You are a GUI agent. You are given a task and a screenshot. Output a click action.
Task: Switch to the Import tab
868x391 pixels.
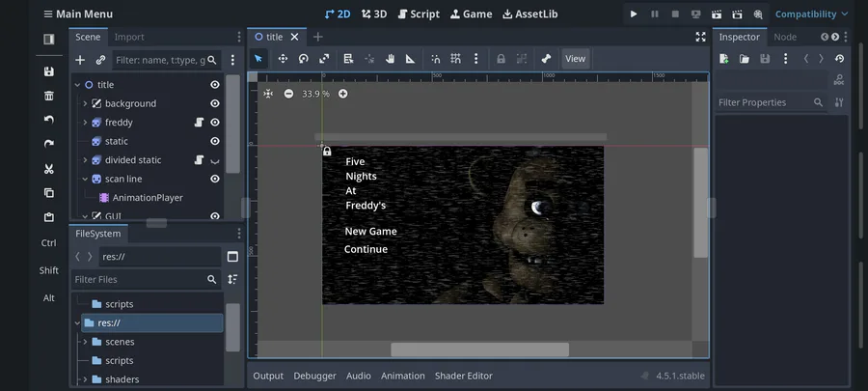(x=129, y=37)
